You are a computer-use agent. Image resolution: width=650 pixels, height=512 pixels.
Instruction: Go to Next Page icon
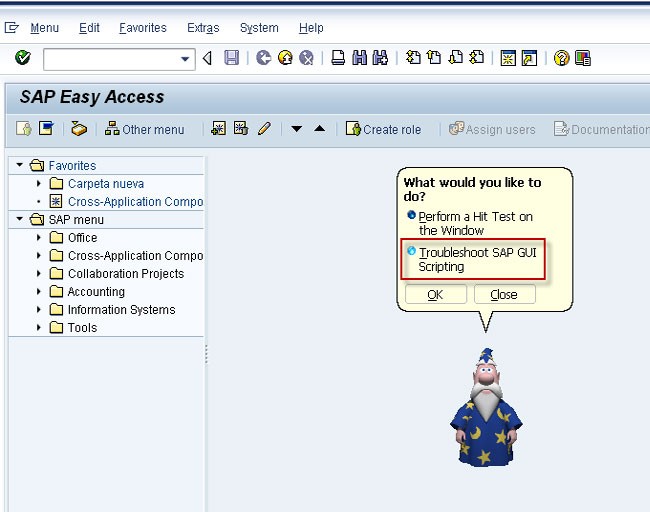pyautogui.click(x=456, y=58)
